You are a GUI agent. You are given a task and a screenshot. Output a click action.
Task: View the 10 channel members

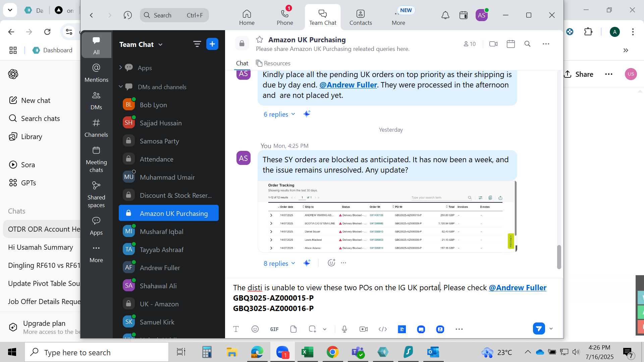point(470,44)
